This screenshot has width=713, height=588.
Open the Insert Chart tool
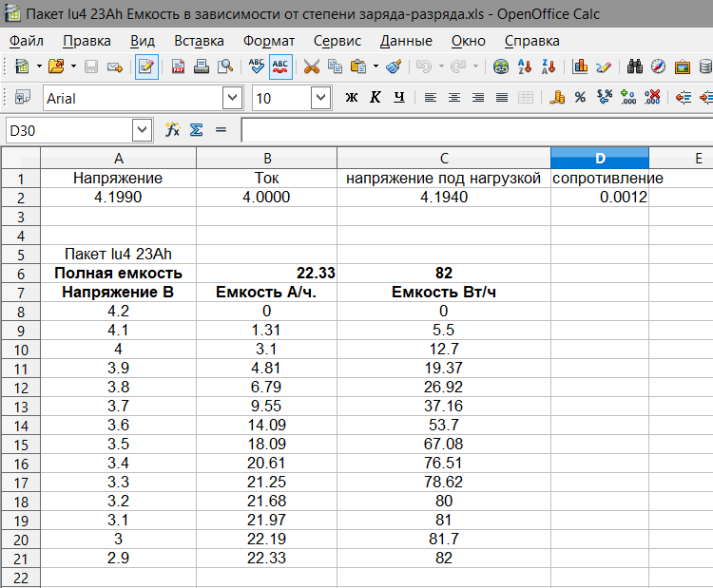[579, 66]
